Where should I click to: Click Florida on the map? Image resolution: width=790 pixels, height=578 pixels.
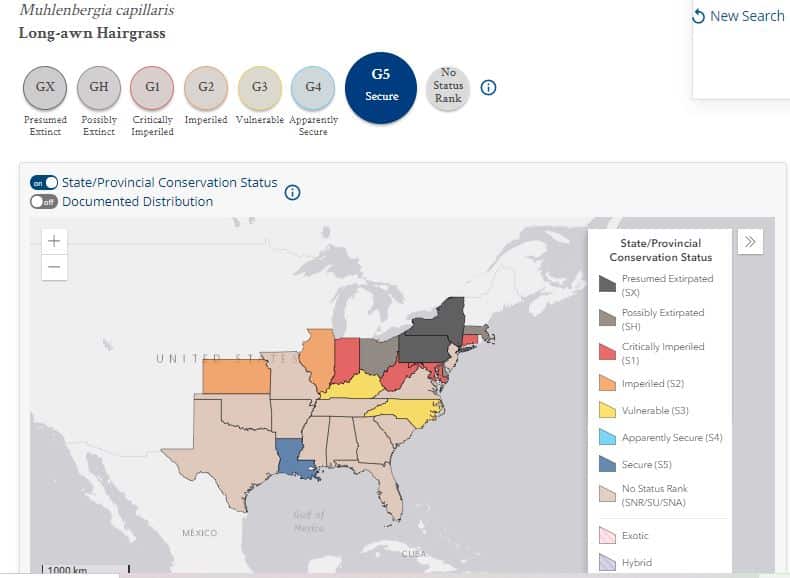390,491
